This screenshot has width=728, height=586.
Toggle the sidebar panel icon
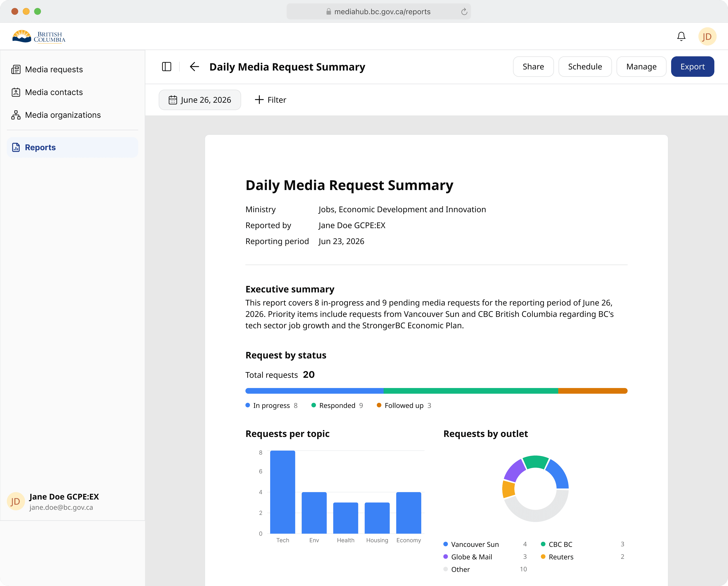click(x=166, y=67)
